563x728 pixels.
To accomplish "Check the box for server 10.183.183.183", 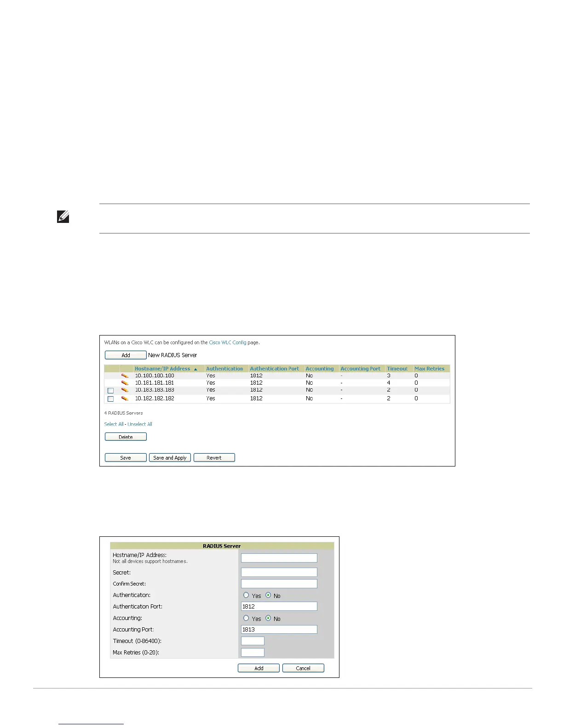I will coord(110,391).
